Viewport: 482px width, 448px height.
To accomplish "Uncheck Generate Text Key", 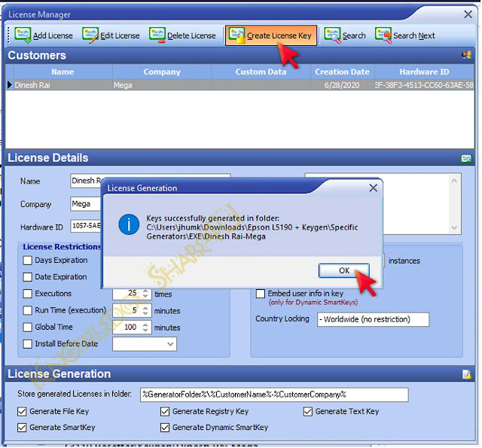I will (308, 411).
